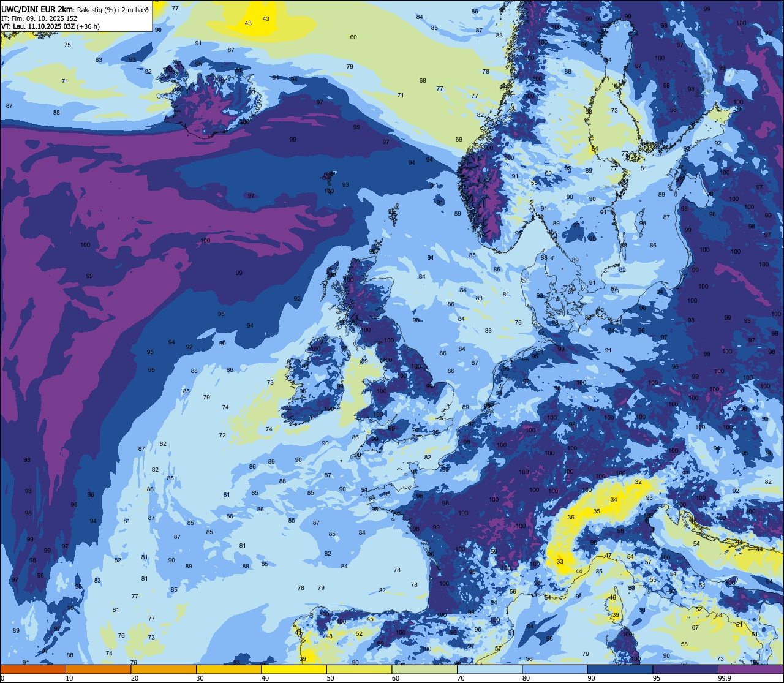Pick the 0–10 dark orange legend swatch
This screenshot has height=683, width=784.
33,669
